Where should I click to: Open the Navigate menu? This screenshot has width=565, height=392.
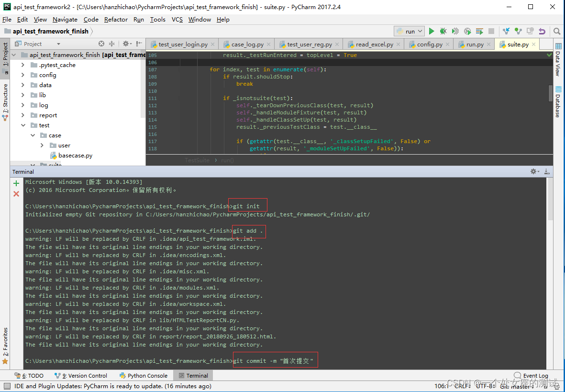pos(65,20)
